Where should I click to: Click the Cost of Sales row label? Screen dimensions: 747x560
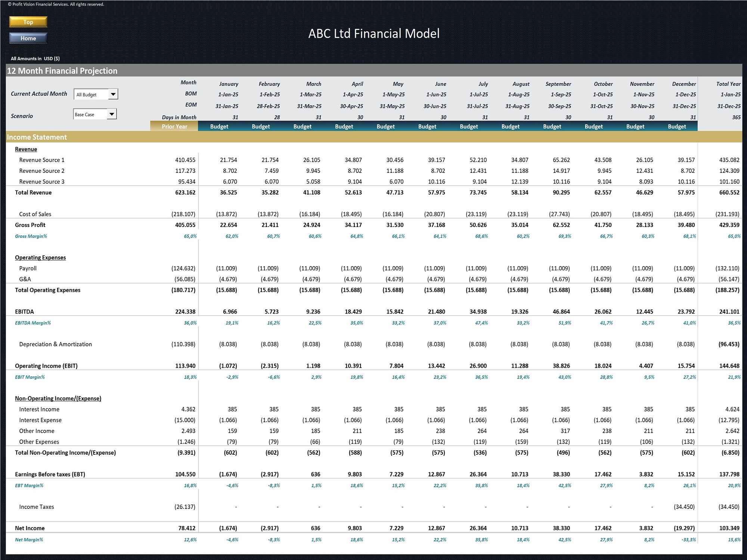pyautogui.click(x=35, y=214)
